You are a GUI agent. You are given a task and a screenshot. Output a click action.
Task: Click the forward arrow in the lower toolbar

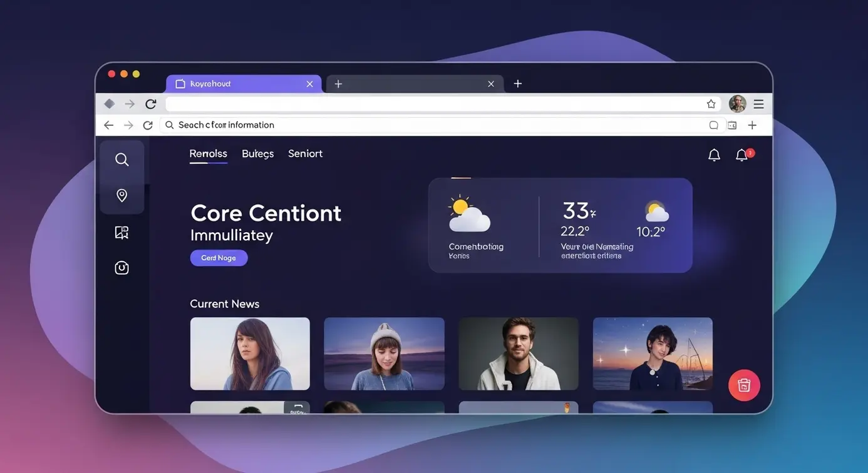128,125
